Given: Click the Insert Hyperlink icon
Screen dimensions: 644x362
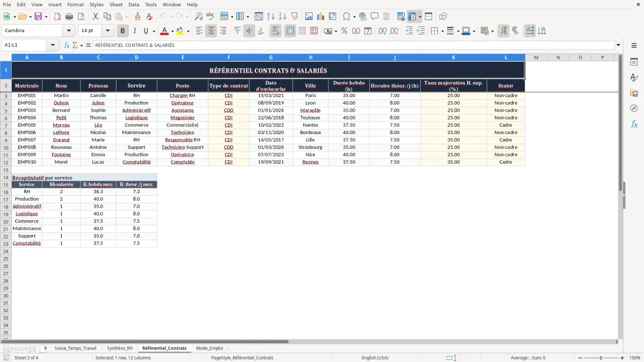Looking at the screenshot, I should tap(363, 17).
